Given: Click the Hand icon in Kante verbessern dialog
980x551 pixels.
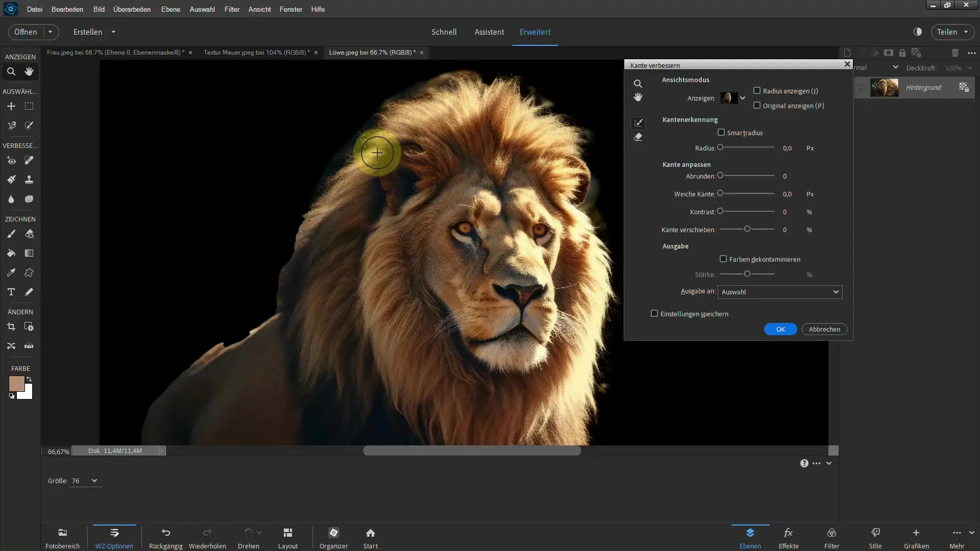Looking at the screenshot, I should pos(638,97).
